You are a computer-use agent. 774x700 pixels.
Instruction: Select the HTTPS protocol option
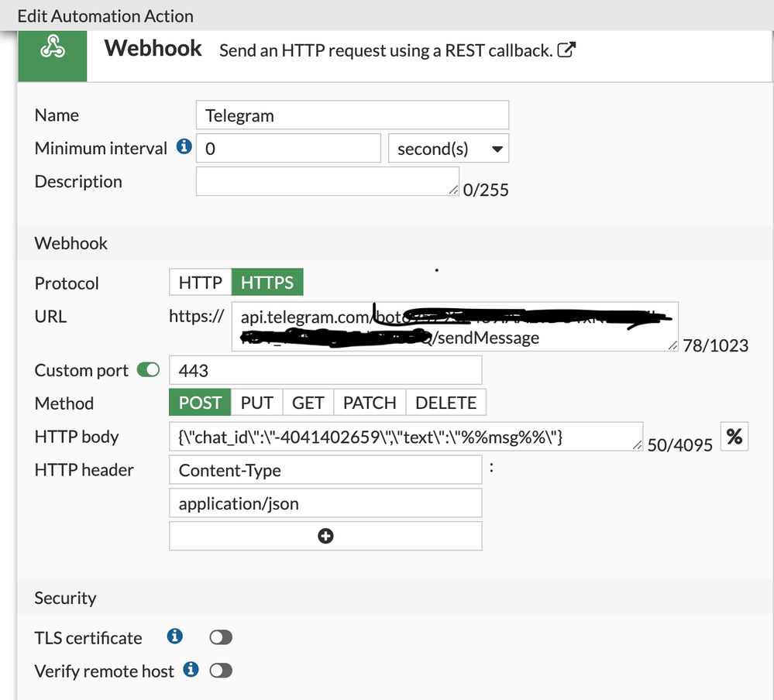click(x=267, y=283)
